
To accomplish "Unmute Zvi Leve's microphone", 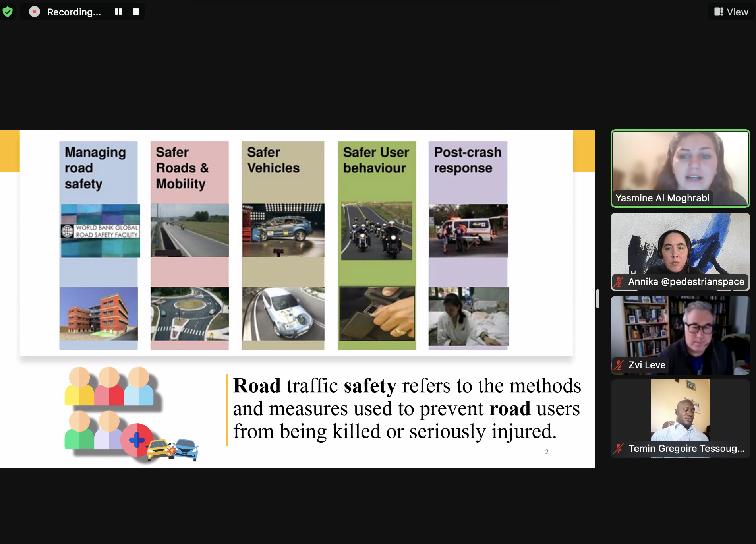I will (x=618, y=366).
